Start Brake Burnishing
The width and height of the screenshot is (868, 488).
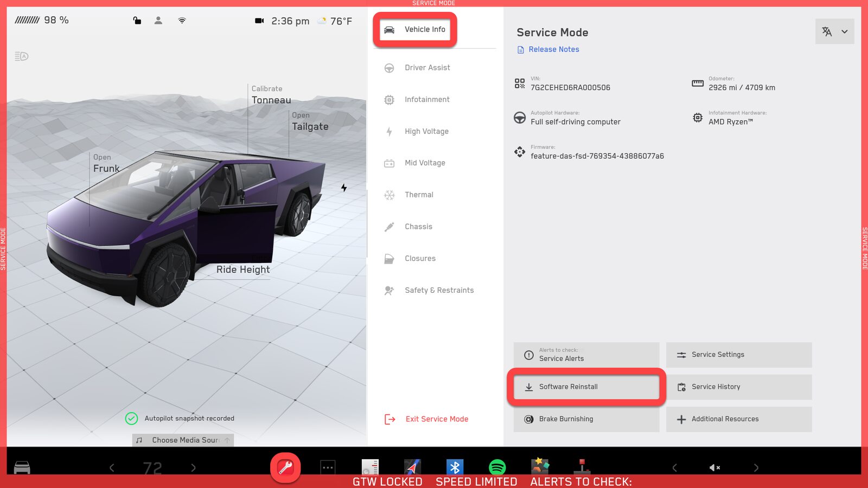click(586, 419)
